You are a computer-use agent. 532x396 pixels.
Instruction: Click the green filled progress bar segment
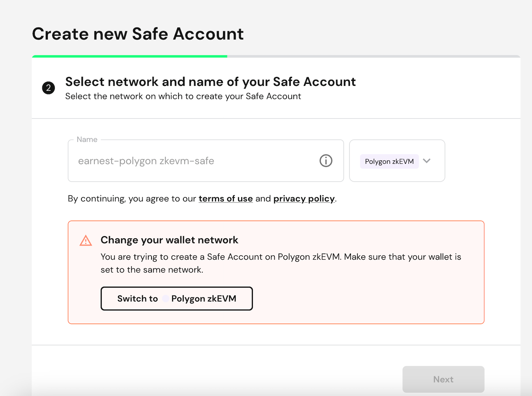click(130, 56)
